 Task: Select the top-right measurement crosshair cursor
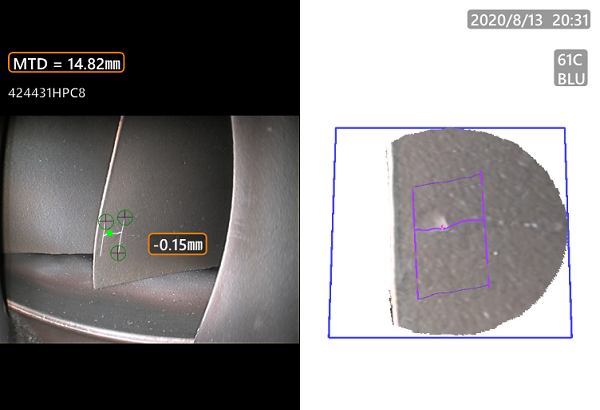(125, 216)
